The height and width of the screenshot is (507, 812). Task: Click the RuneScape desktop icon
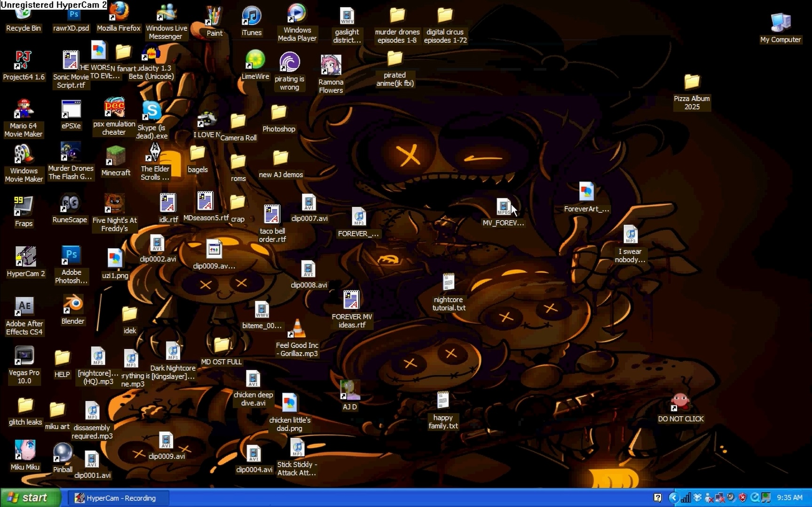pos(70,205)
